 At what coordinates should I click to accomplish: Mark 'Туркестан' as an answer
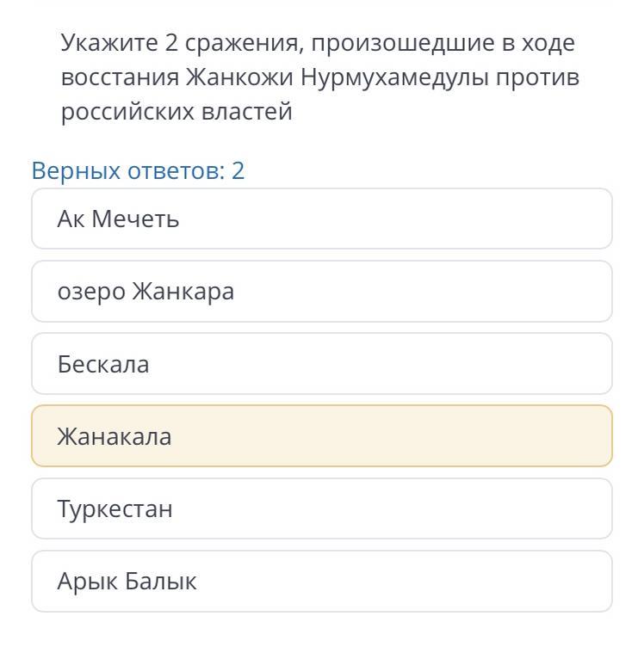point(321,508)
